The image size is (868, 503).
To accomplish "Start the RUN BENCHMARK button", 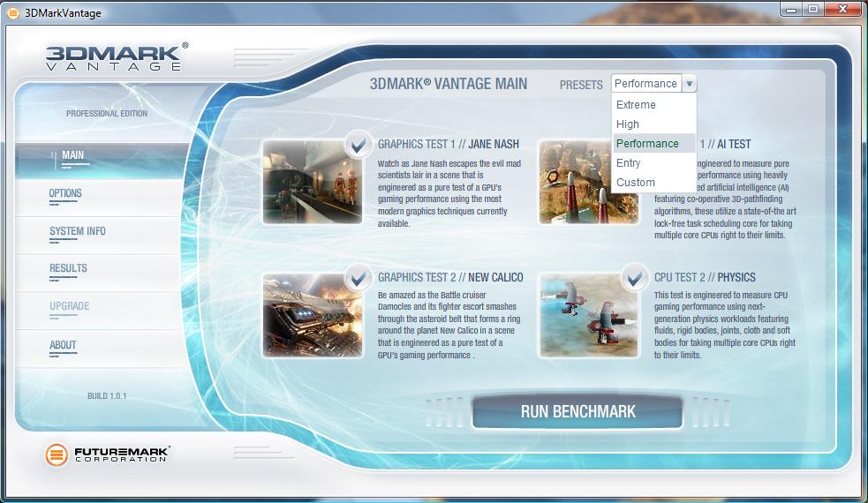I will tap(577, 412).
